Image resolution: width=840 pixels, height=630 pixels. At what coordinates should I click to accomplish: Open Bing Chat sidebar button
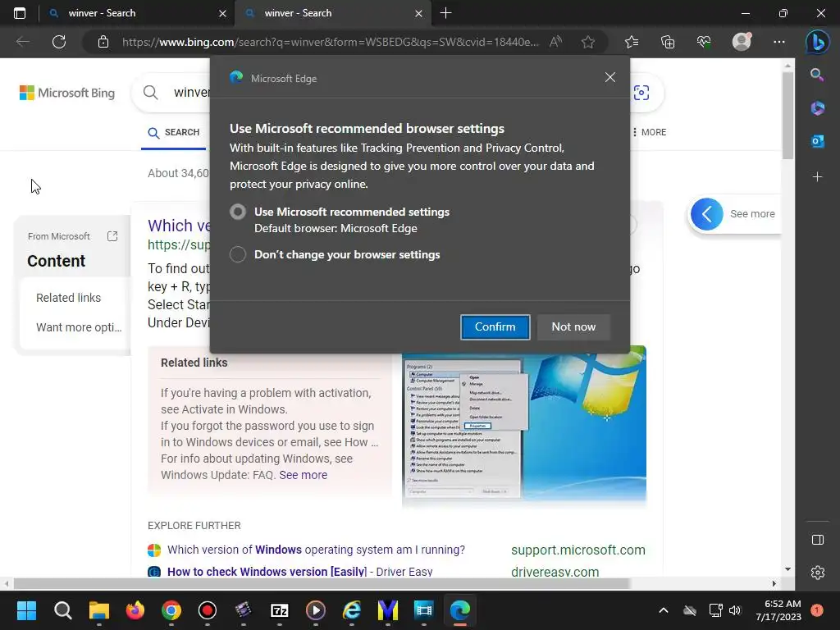pos(818,42)
